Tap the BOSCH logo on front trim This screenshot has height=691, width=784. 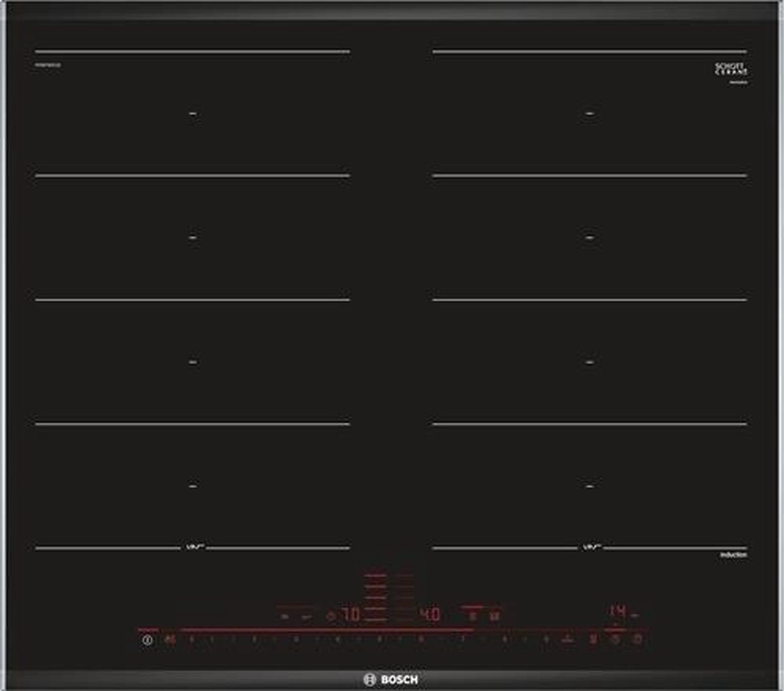tap(391, 680)
